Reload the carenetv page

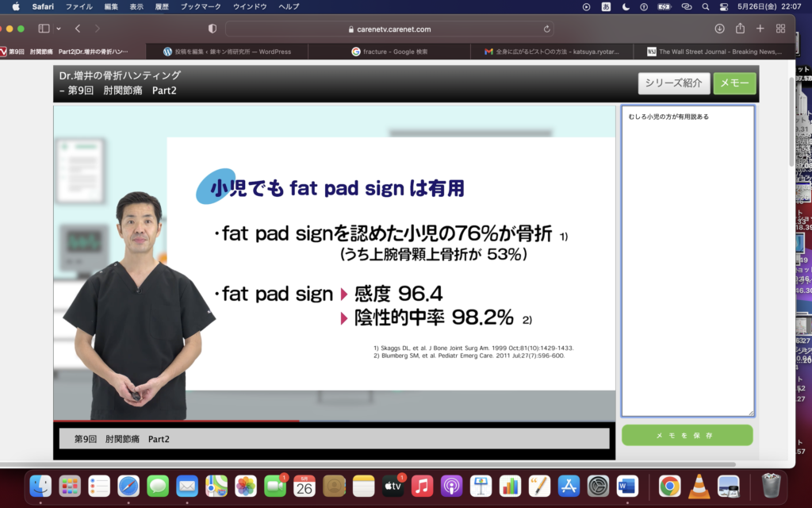click(x=546, y=29)
